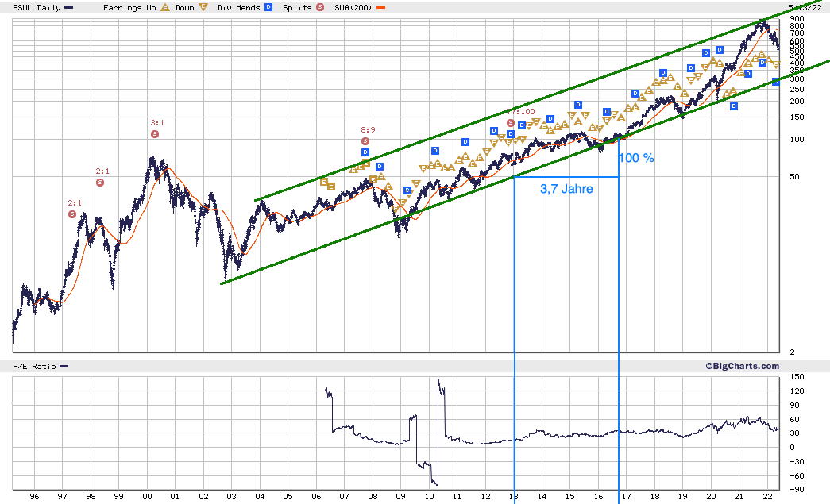The width and height of the screenshot is (830, 504).
Task: Click the 'P/E Ratio' panel label
Action: coord(34,367)
